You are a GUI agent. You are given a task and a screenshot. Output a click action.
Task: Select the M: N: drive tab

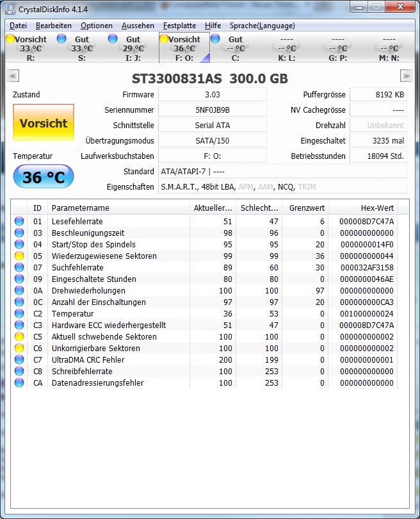tap(389, 48)
